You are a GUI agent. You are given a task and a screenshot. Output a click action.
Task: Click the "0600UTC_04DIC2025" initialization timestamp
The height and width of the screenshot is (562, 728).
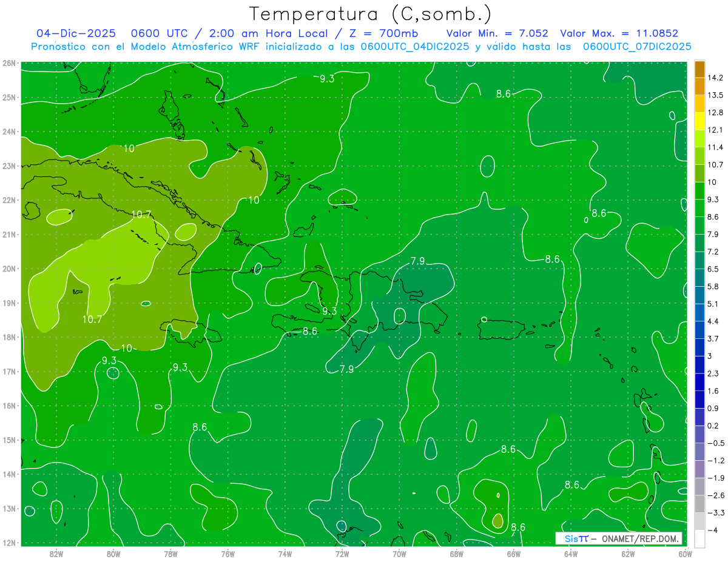click(x=414, y=47)
